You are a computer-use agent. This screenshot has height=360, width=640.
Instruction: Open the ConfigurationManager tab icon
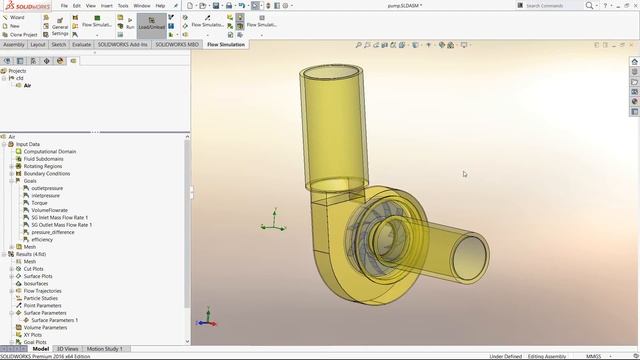click(x=33, y=61)
